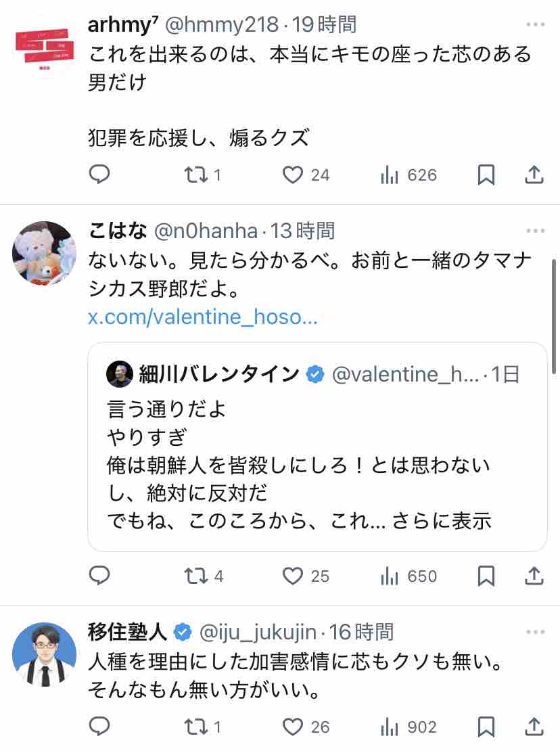560x753 pixels.
Task: Open こはな's teddy bear avatar
Action: click(44, 253)
